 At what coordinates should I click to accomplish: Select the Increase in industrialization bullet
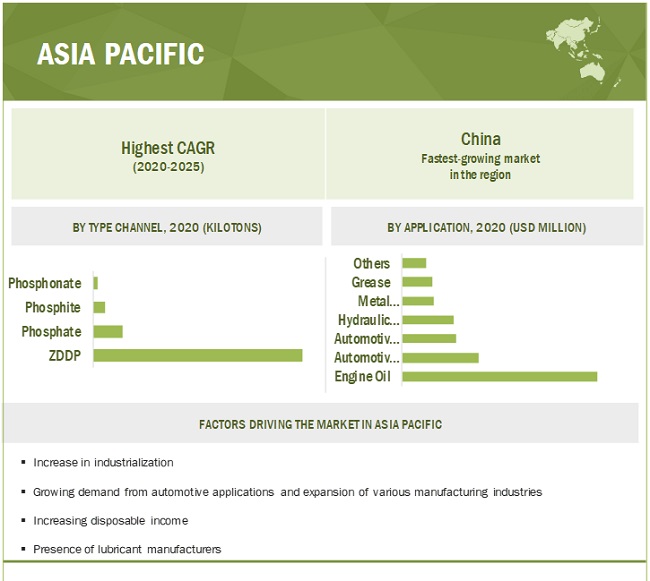point(103,463)
